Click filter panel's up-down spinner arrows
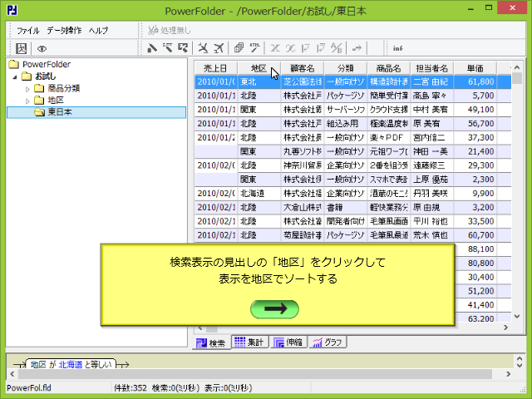The width and height of the screenshot is (532, 399). coord(519,362)
